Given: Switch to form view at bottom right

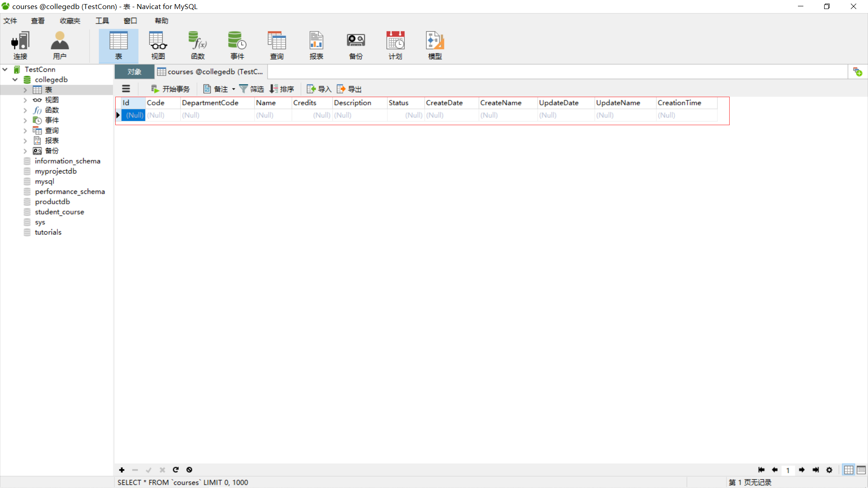Looking at the screenshot, I should [x=861, y=470].
